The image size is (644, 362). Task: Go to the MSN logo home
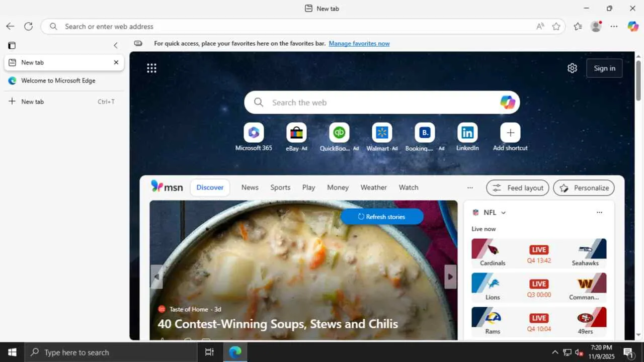tap(167, 187)
